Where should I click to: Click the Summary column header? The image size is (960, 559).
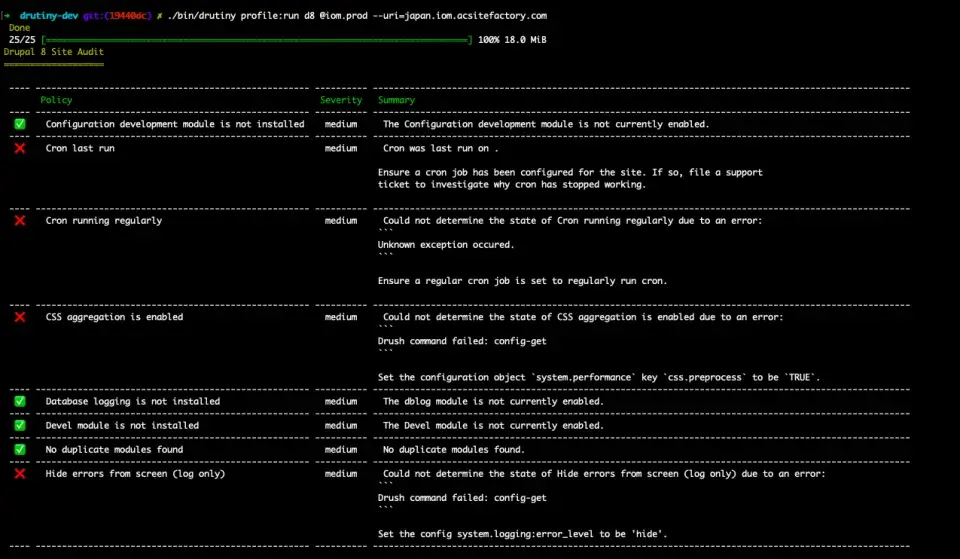click(x=396, y=100)
